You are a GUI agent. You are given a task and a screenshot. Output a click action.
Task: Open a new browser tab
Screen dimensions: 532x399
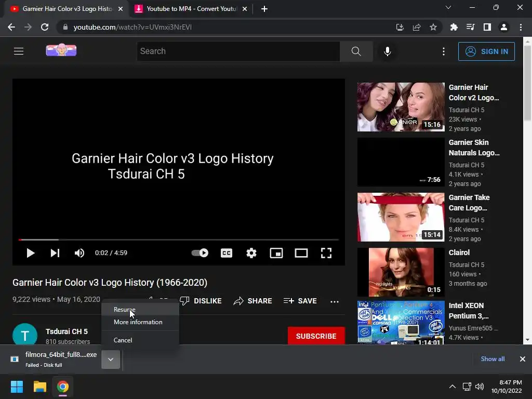264,9
